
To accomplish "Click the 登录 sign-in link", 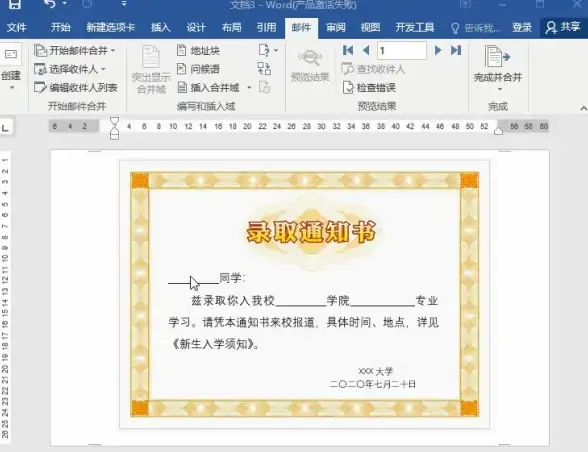I will coord(522,27).
